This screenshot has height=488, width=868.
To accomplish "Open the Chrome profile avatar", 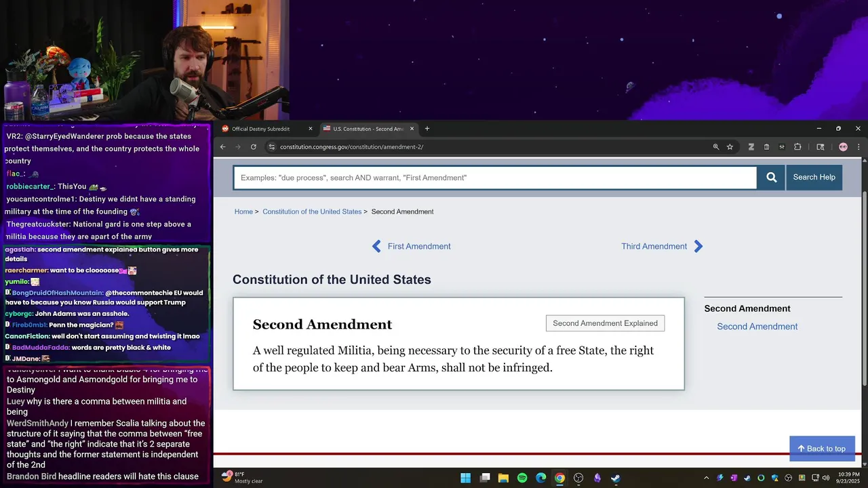I will pyautogui.click(x=843, y=147).
